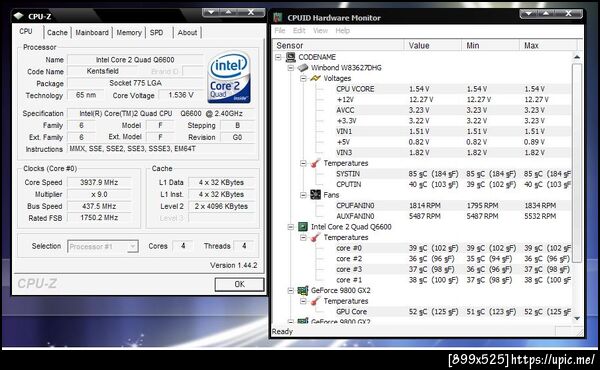Open the Processor #1 selection dropdown
The height and width of the screenshot is (370, 600).
(132, 246)
